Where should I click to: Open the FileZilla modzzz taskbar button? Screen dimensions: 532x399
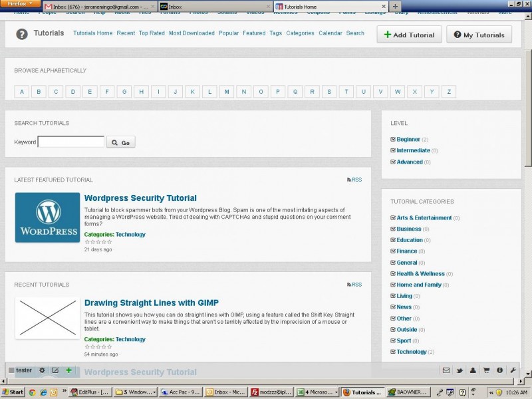click(271, 392)
